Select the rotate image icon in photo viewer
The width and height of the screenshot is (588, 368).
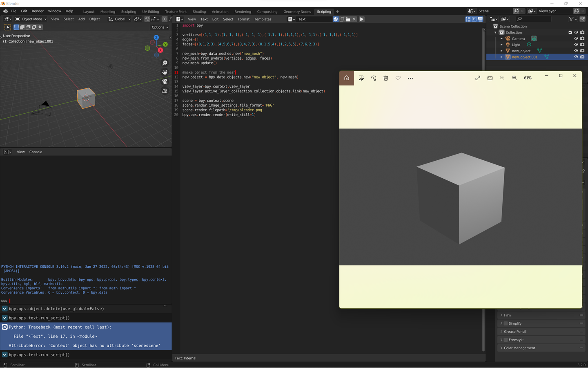click(374, 78)
